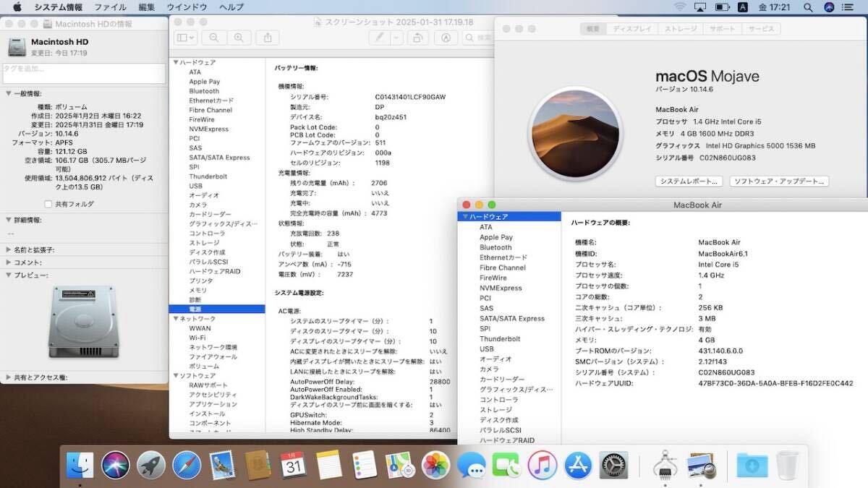The image size is (868, 488).
Task: Open the 編集 menu
Action: coord(147,7)
